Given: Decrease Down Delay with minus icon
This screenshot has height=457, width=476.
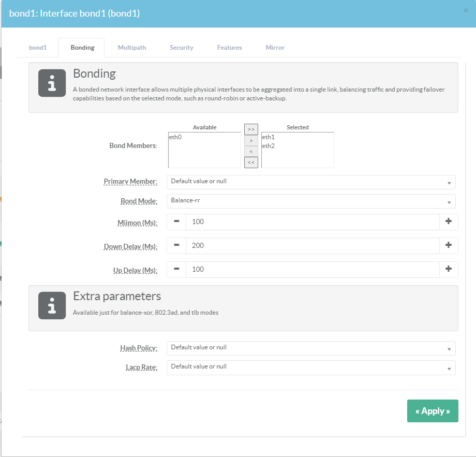Looking at the screenshot, I should 176,245.
